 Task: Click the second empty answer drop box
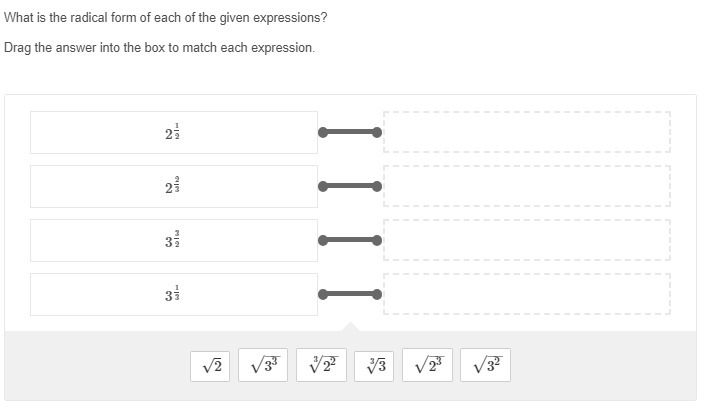[526, 186]
